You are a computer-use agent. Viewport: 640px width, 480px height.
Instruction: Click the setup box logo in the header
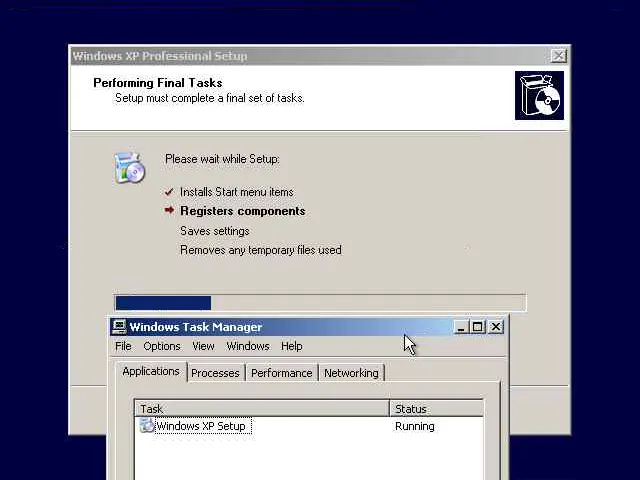[x=539, y=96]
